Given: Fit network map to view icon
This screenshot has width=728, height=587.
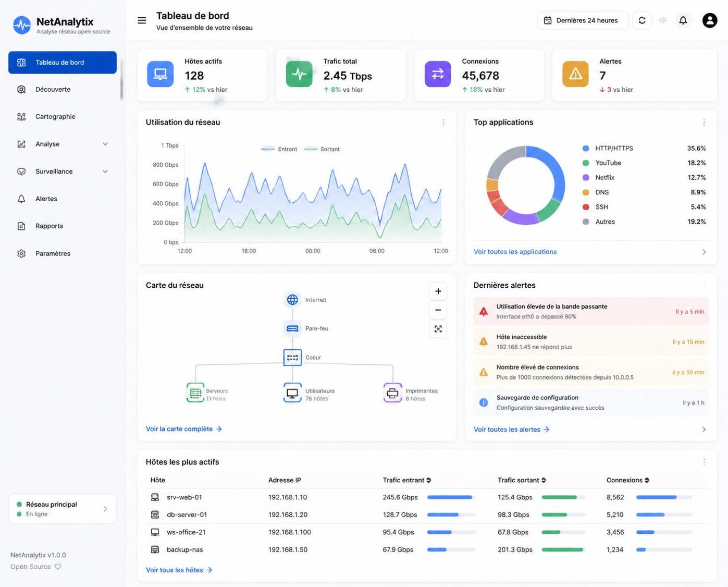Looking at the screenshot, I should click(x=438, y=329).
